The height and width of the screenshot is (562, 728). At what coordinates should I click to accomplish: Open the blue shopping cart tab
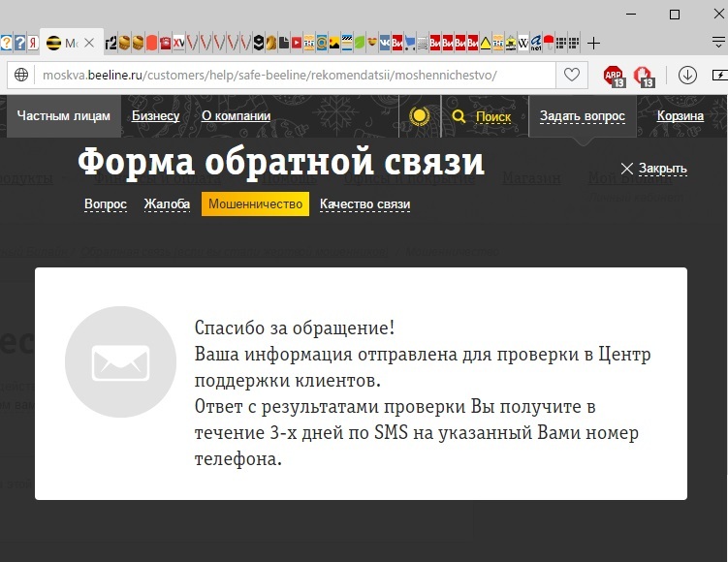[409, 44]
